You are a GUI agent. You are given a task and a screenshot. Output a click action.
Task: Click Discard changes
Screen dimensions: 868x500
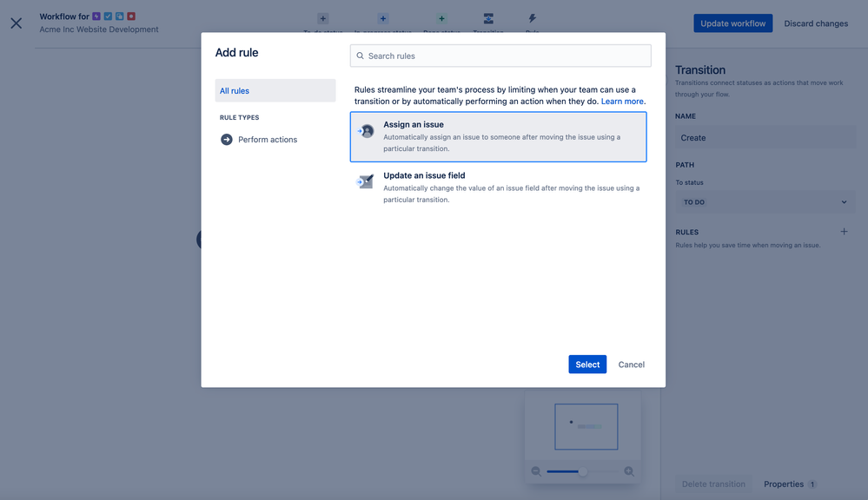(816, 23)
